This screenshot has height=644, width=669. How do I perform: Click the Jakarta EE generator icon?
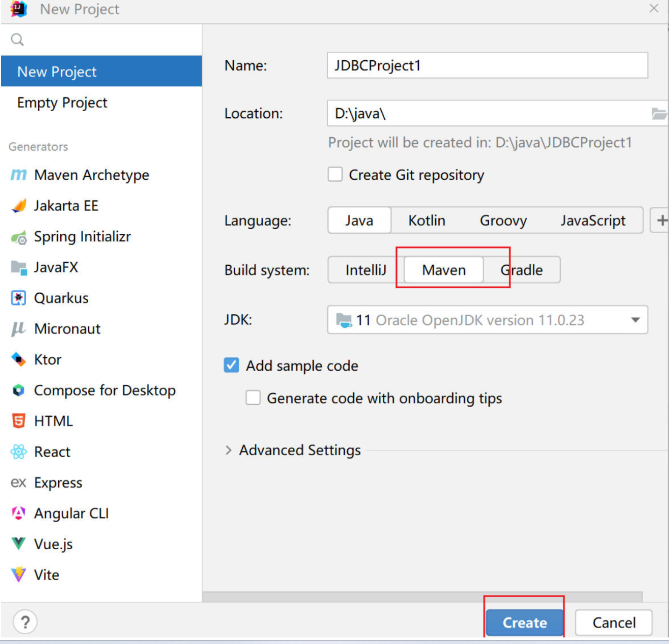click(19, 206)
